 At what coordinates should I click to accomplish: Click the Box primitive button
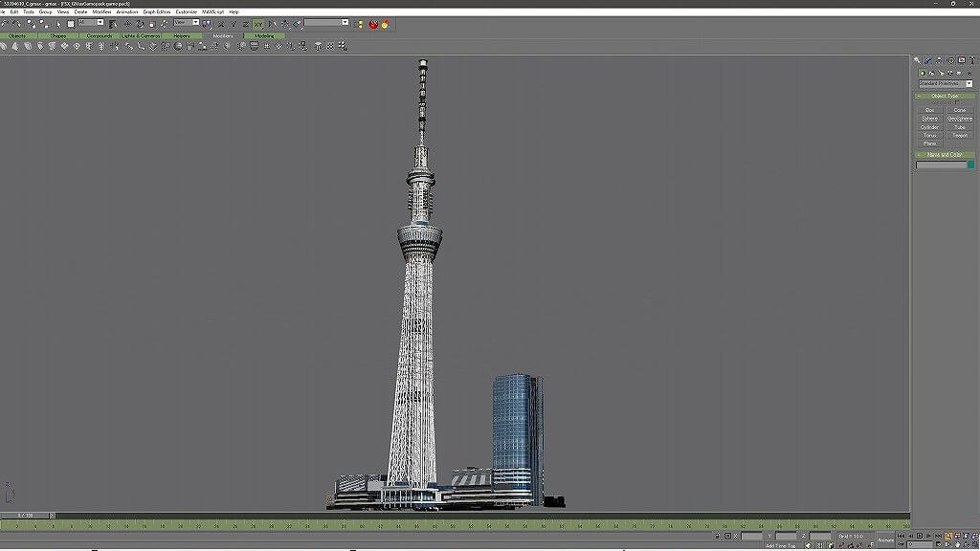pos(930,110)
